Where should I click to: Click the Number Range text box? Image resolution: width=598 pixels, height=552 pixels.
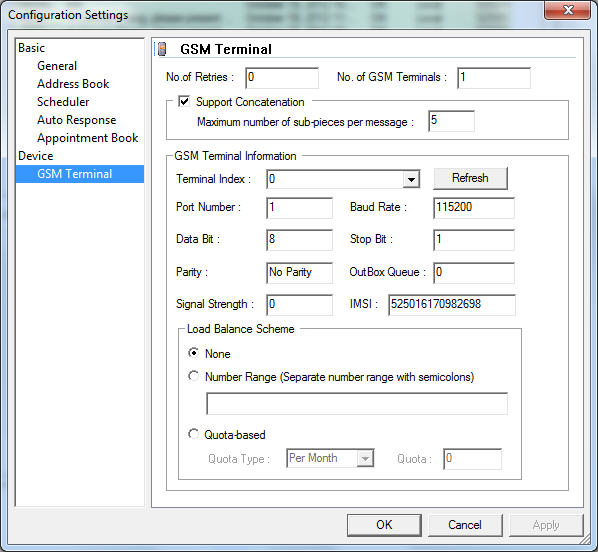click(x=357, y=404)
